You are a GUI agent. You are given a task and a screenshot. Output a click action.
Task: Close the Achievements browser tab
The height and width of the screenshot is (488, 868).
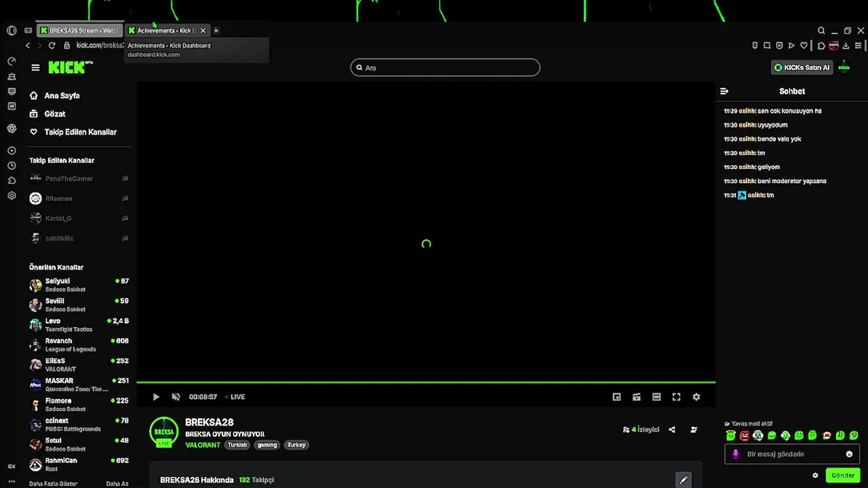[x=203, y=30]
